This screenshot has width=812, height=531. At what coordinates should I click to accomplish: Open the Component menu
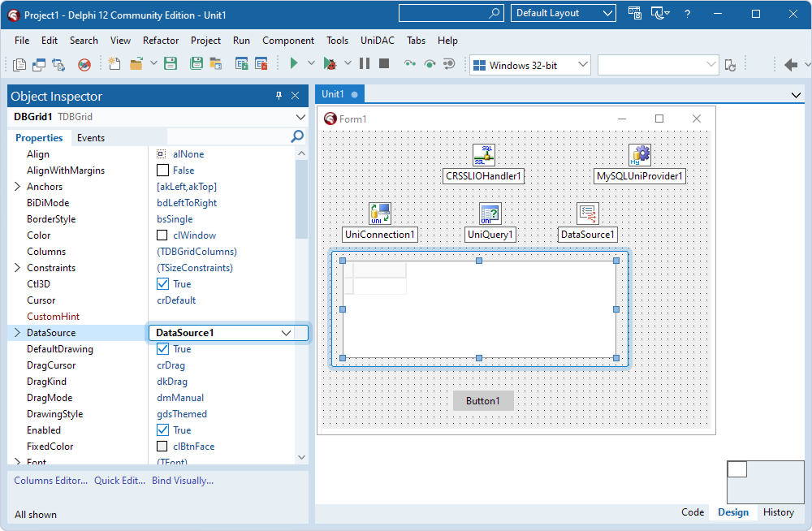288,41
